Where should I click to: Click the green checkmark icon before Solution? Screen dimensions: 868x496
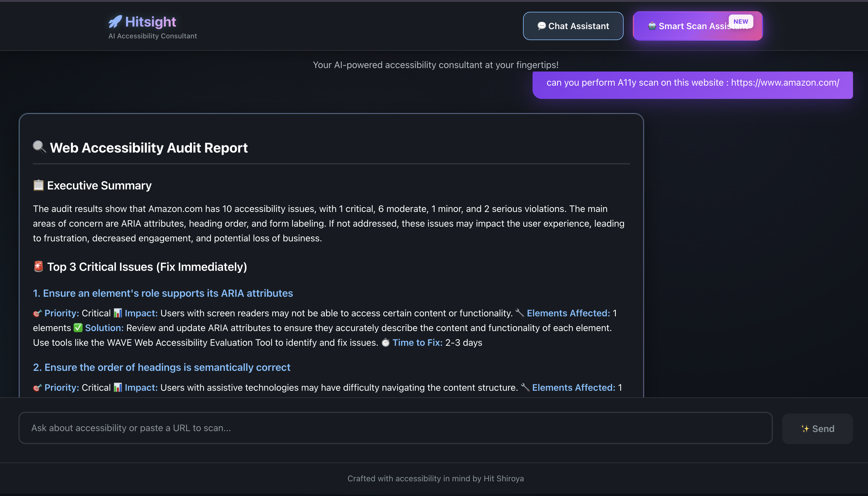click(78, 328)
